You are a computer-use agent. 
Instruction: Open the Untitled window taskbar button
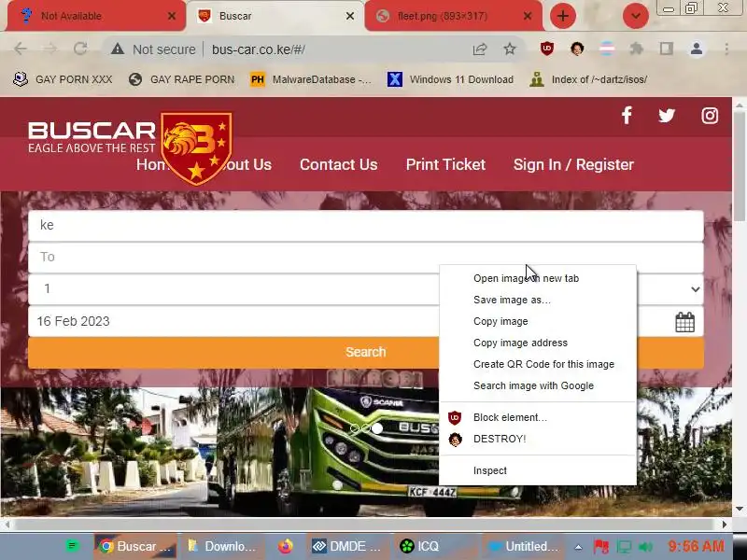click(x=523, y=547)
